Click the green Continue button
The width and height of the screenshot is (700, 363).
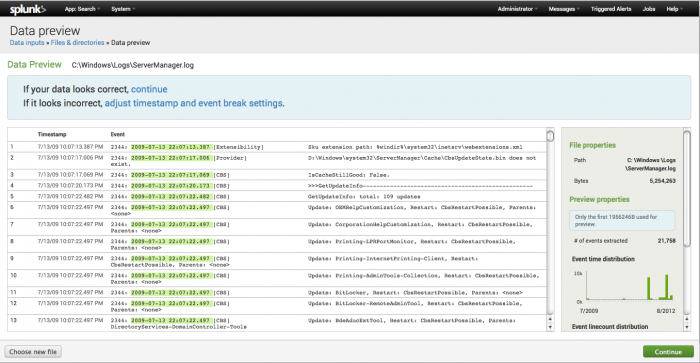(668, 352)
